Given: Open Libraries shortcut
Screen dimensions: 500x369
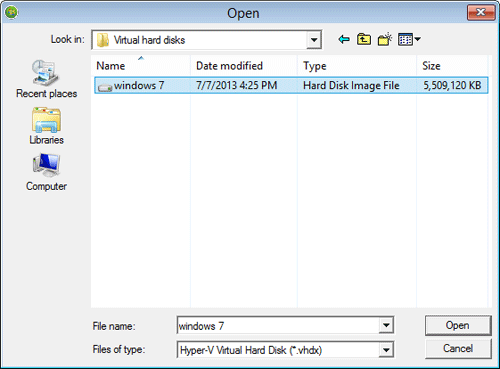Looking at the screenshot, I should coord(46,126).
